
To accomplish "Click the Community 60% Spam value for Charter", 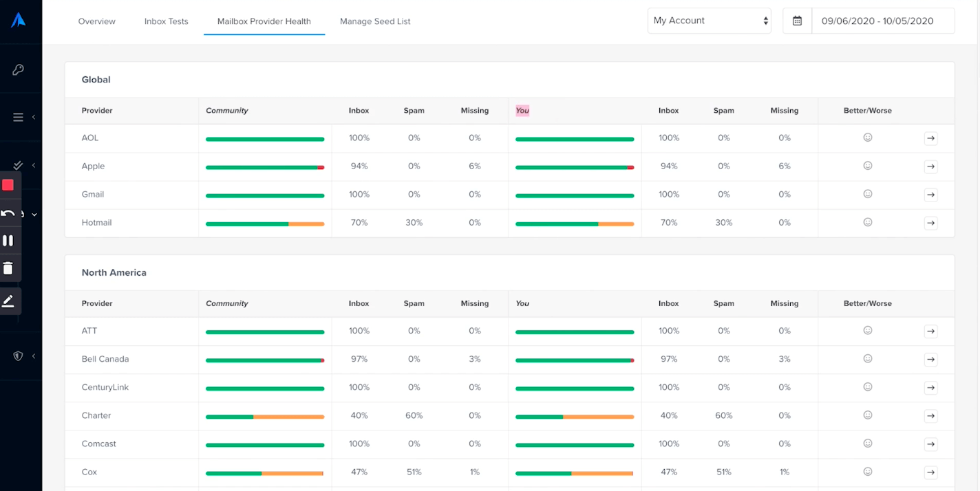I will coord(414,415).
